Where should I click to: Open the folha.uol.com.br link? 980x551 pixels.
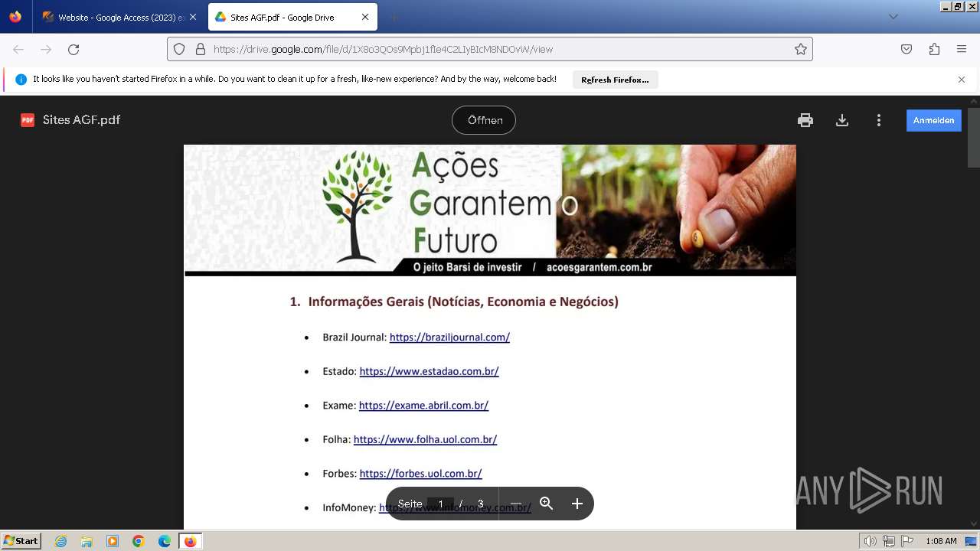click(425, 439)
